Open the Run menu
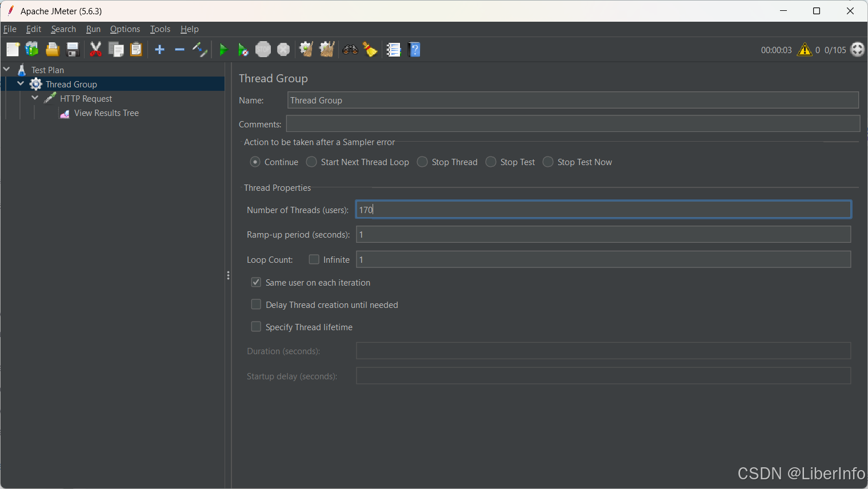The width and height of the screenshot is (868, 489). coord(93,29)
